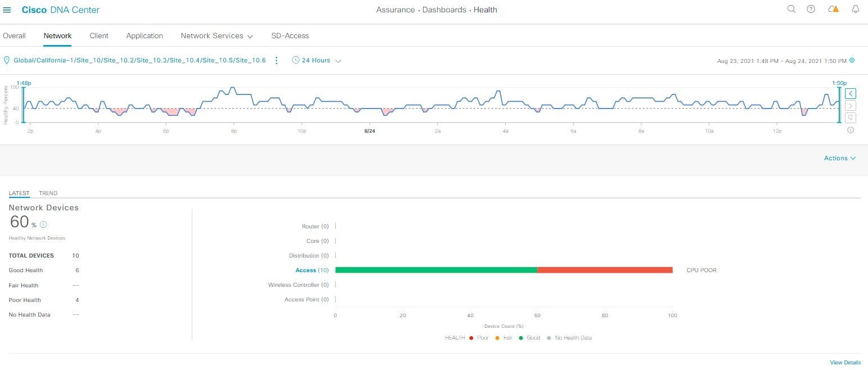Move timeline back with left chevron button

click(851, 93)
